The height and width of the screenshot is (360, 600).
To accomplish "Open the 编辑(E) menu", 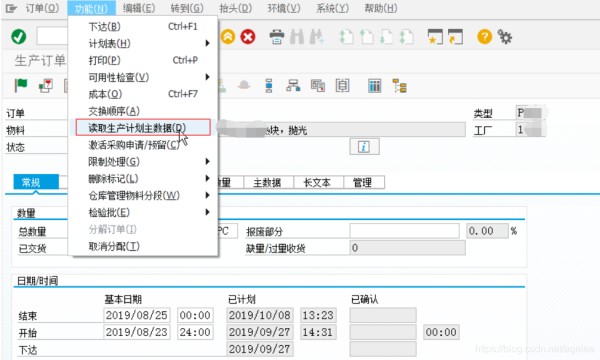I will 139,8.
